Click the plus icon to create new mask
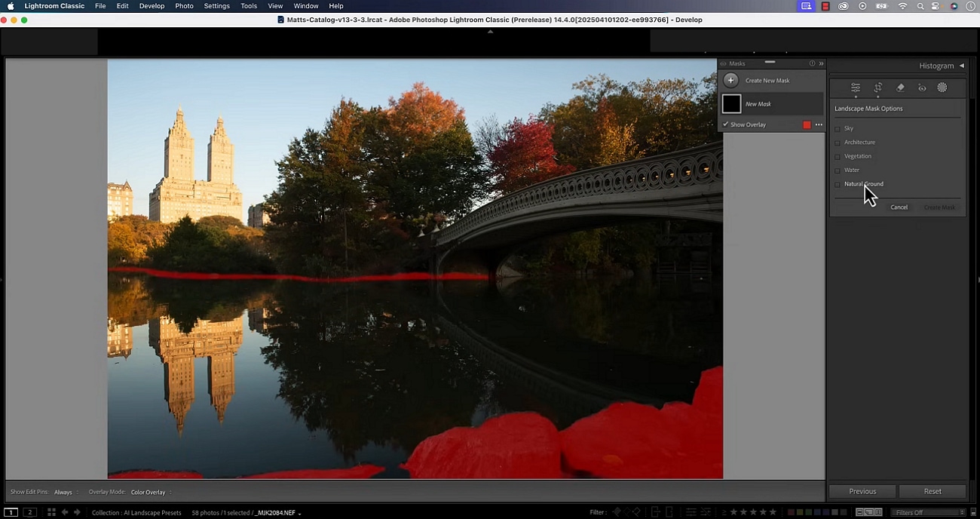Viewport: 980px width, 519px height. pos(730,80)
